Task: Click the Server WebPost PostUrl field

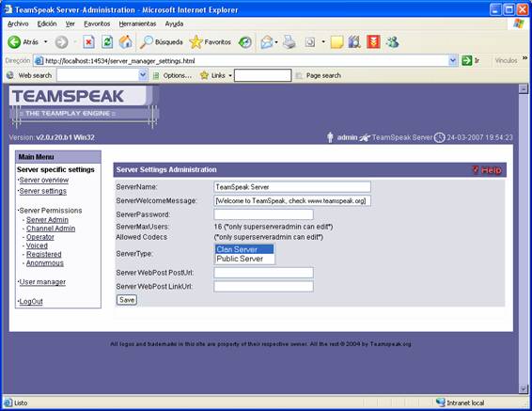Action: (263, 273)
